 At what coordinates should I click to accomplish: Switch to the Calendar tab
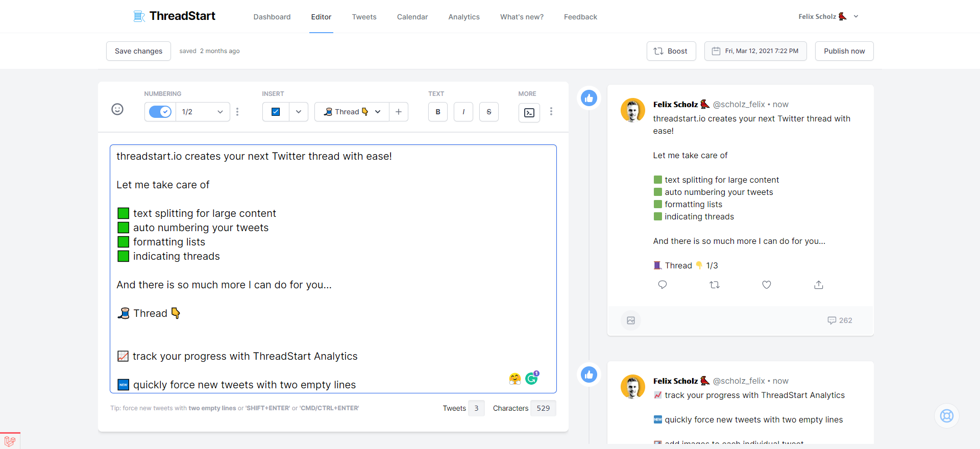point(412,17)
